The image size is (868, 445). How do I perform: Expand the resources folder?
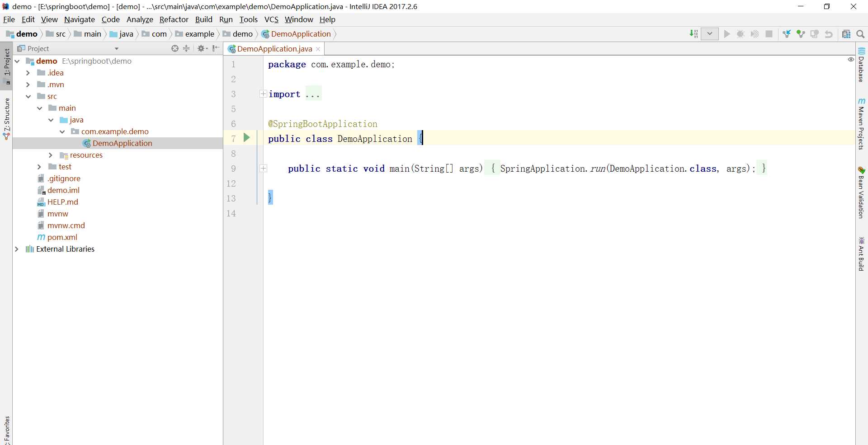[51, 155]
